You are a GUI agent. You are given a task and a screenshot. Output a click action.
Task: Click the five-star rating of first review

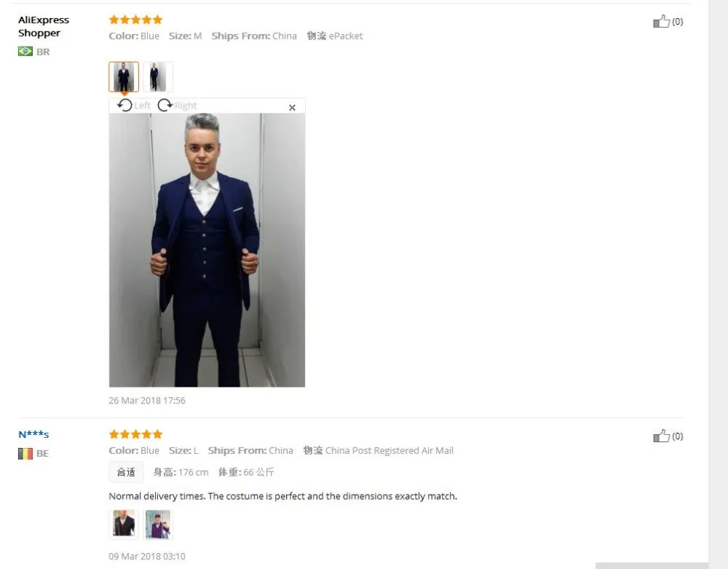point(135,20)
